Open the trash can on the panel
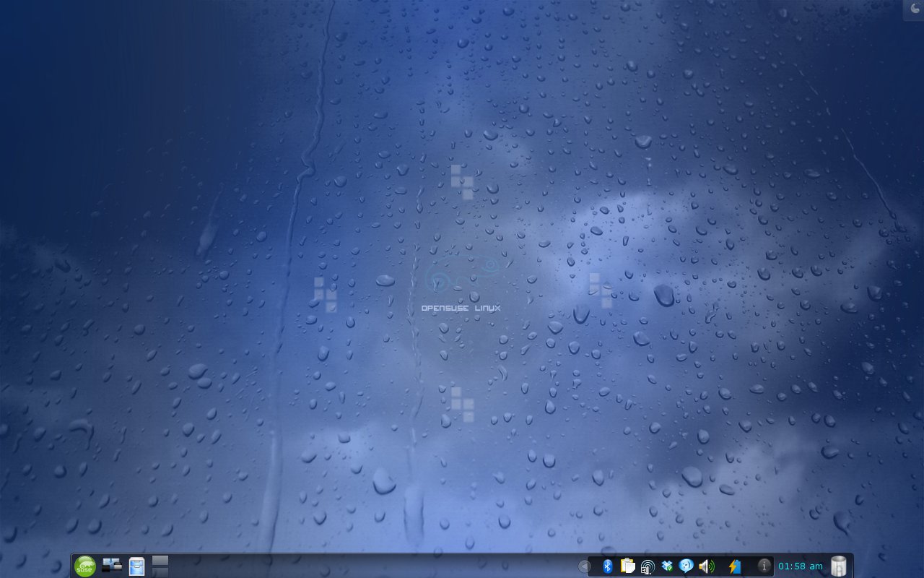This screenshot has width=924, height=578. (x=838, y=566)
